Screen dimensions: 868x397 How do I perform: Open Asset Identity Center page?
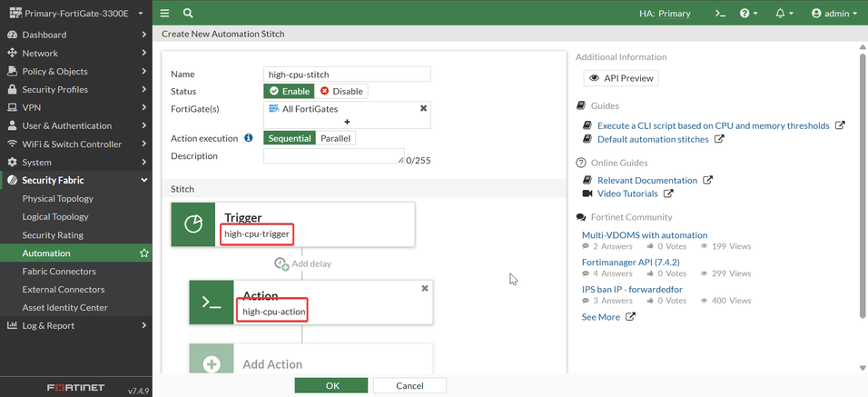pyautogui.click(x=64, y=307)
